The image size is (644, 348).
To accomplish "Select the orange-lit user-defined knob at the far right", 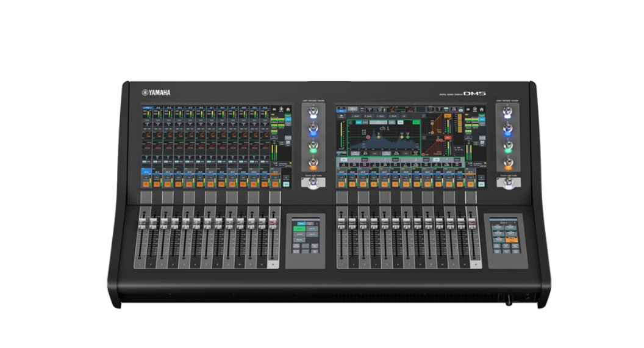I will tap(508, 164).
